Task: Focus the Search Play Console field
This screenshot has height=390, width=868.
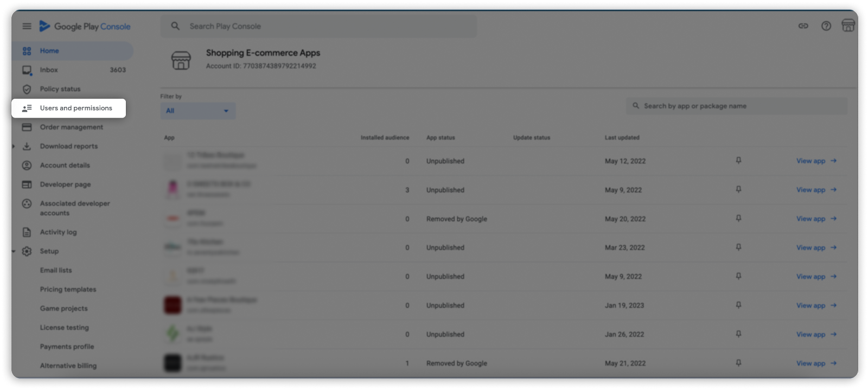Action: click(318, 26)
